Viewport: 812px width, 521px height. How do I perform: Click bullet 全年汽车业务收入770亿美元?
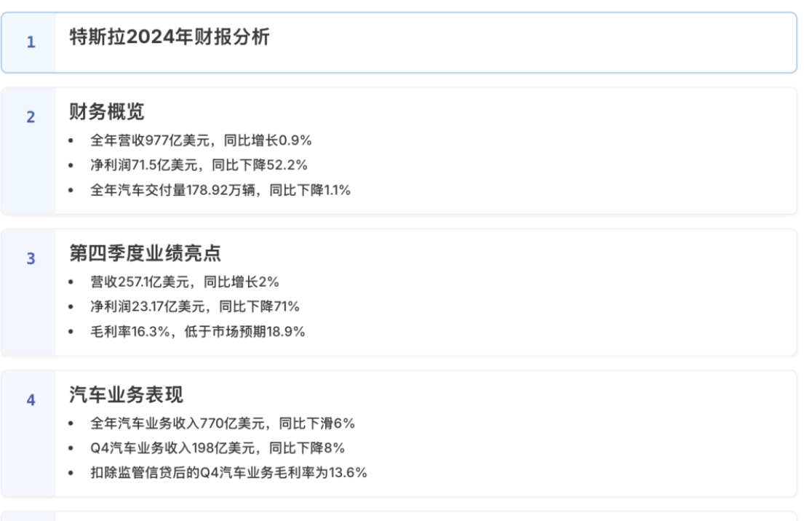tap(223, 423)
